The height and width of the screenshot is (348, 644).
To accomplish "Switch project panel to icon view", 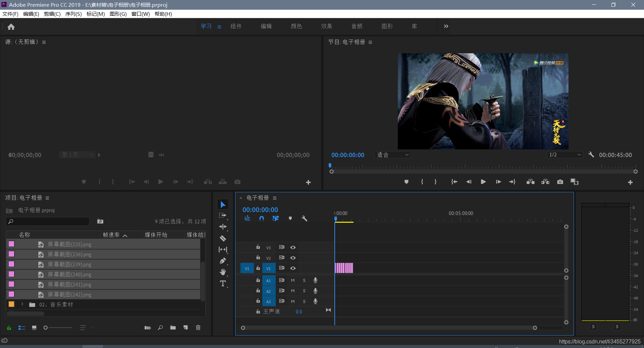I will pos(34,328).
